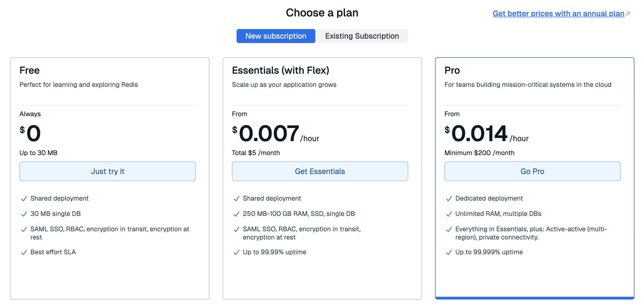Image resolution: width=644 pixels, height=308 pixels.
Task: Click the external link arrow icon
Action: pos(628,13)
